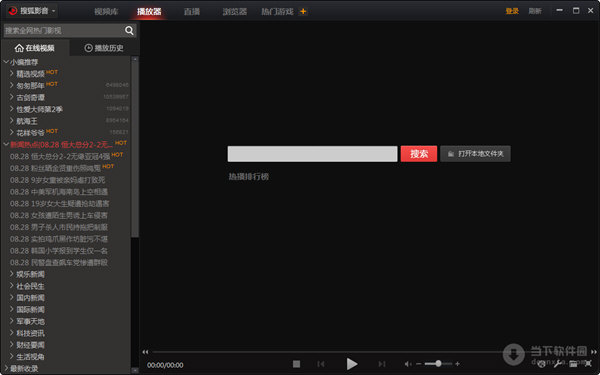
Task: Click the magnifier search icon in sidebar
Action: click(129, 31)
